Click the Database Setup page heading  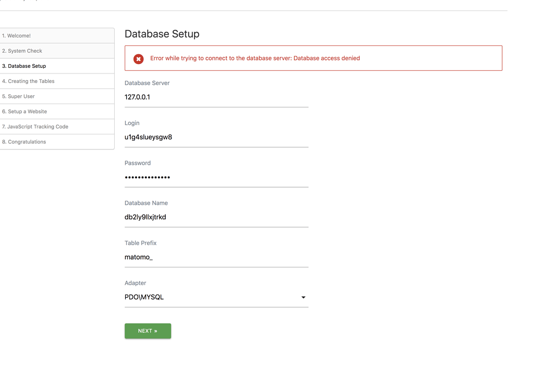tap(162, 33)
